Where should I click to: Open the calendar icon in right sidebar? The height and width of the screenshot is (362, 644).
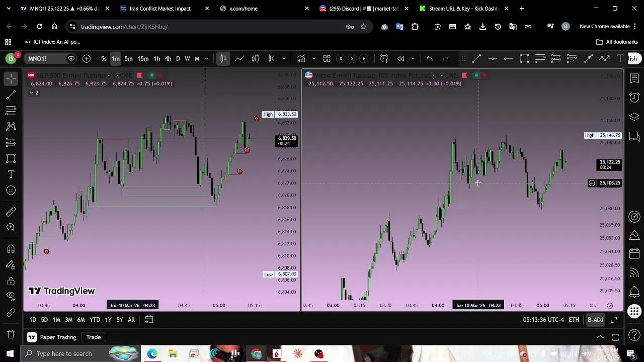pyautogui.click(x=634, y=253)
